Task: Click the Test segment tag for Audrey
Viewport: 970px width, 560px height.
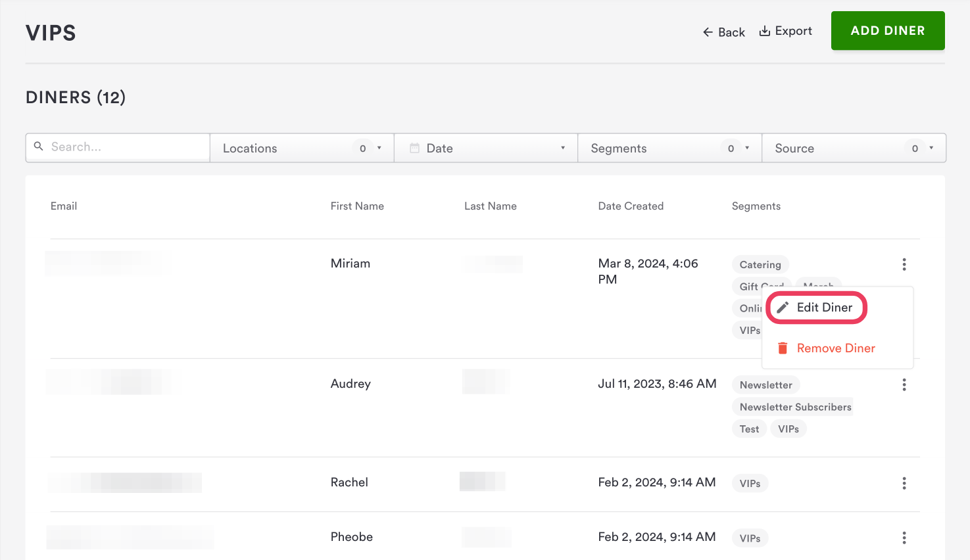Action: 749,429
